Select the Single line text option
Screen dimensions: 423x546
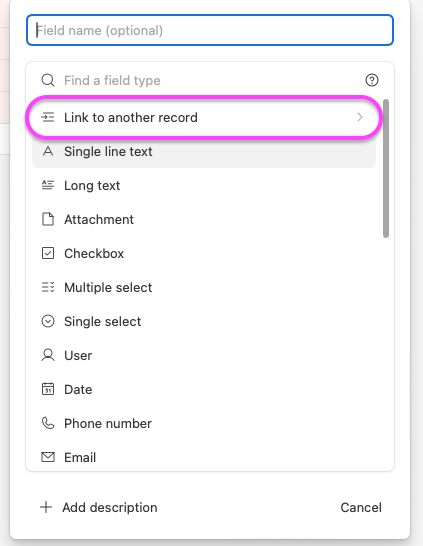204,151
